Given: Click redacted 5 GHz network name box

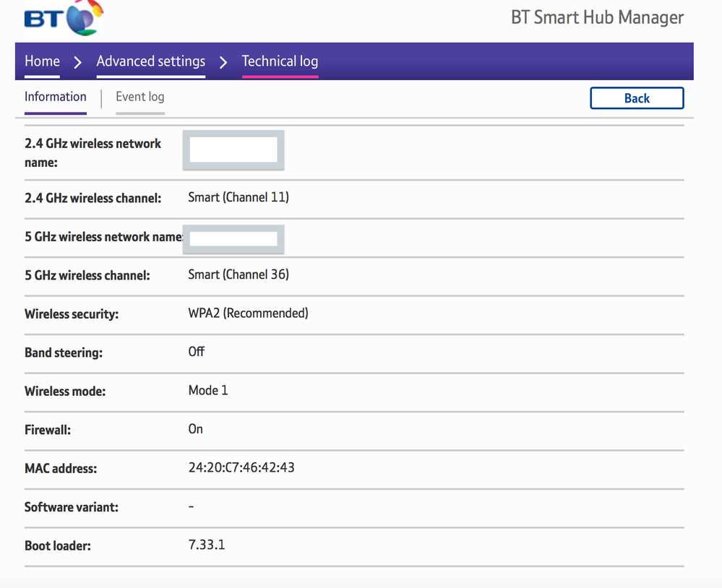Looking at the screenshot, I should pos(233,239).
